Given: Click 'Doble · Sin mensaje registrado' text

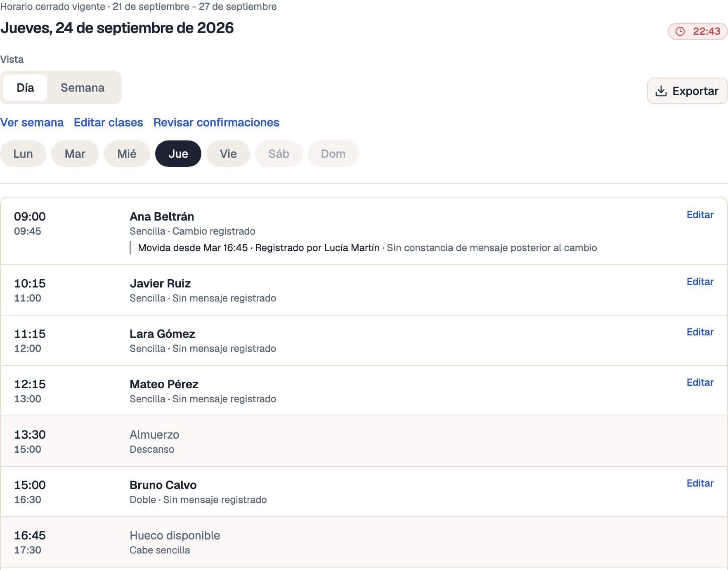Looking at the screenshot, I should click(198, 500).
